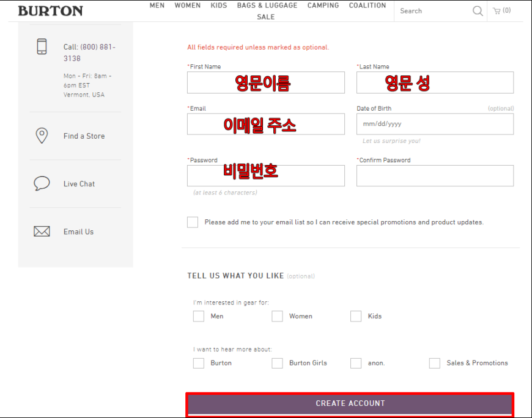Click the Confirm Password field
532x418 pixels.
click(435, 175)
